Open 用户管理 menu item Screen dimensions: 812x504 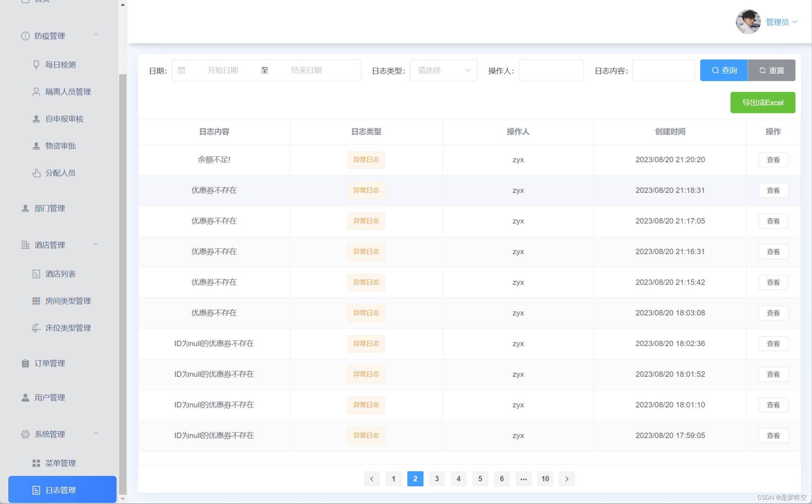pos(50,398)
